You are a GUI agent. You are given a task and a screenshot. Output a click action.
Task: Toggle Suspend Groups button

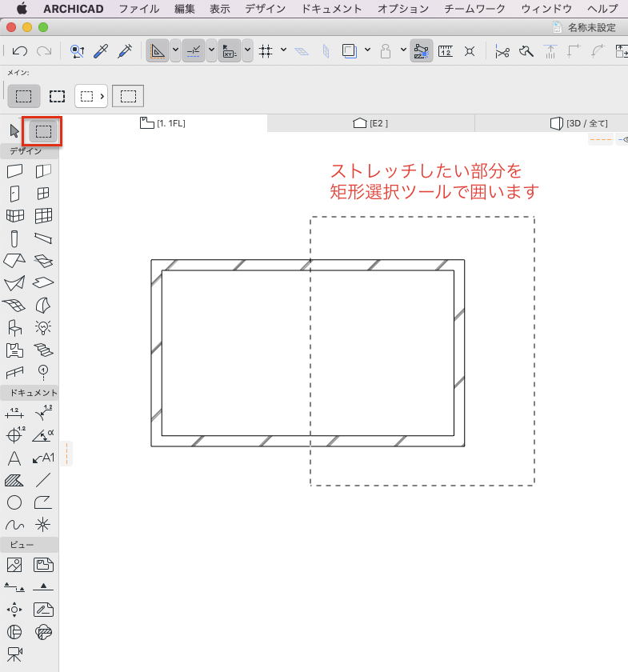tap(422, 51)
